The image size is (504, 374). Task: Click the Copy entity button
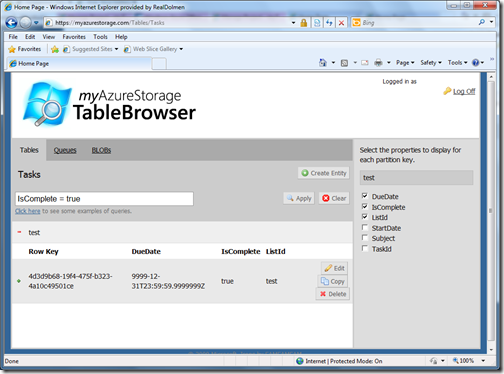click(x=333, y=281)
